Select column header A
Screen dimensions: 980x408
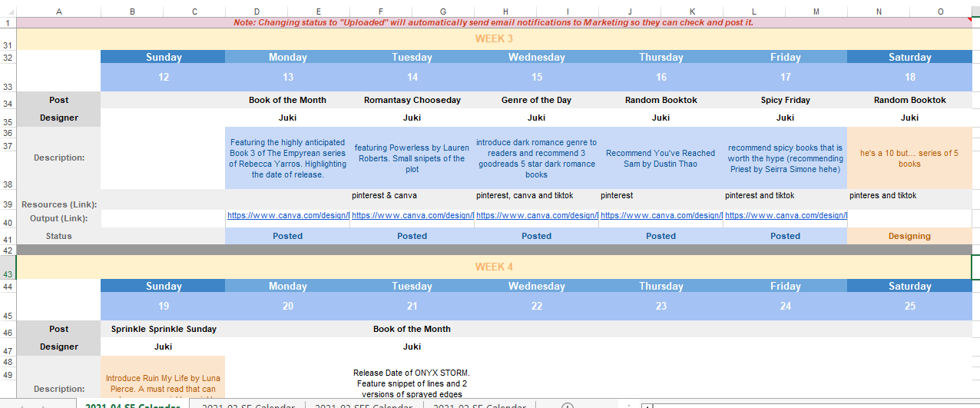point(58,12)
